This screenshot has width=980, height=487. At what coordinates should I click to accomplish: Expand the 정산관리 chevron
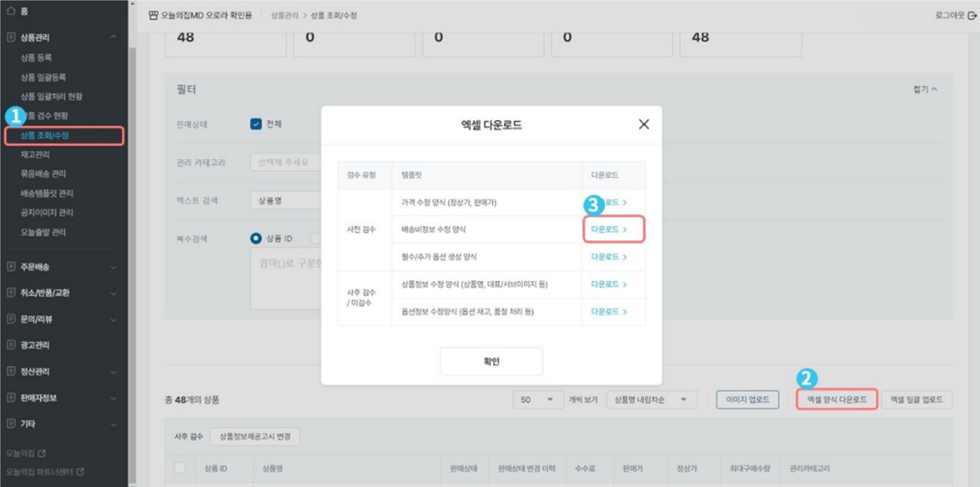tap(113, 371)
